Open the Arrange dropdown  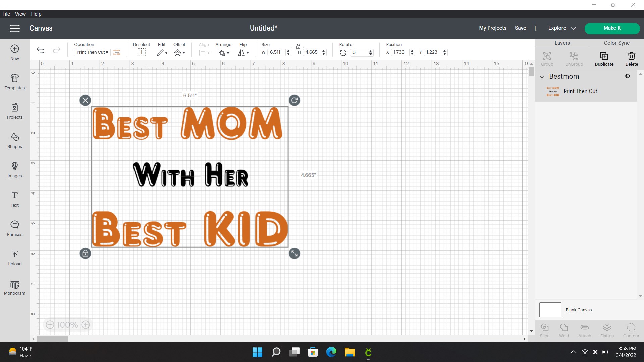(224, 53)
